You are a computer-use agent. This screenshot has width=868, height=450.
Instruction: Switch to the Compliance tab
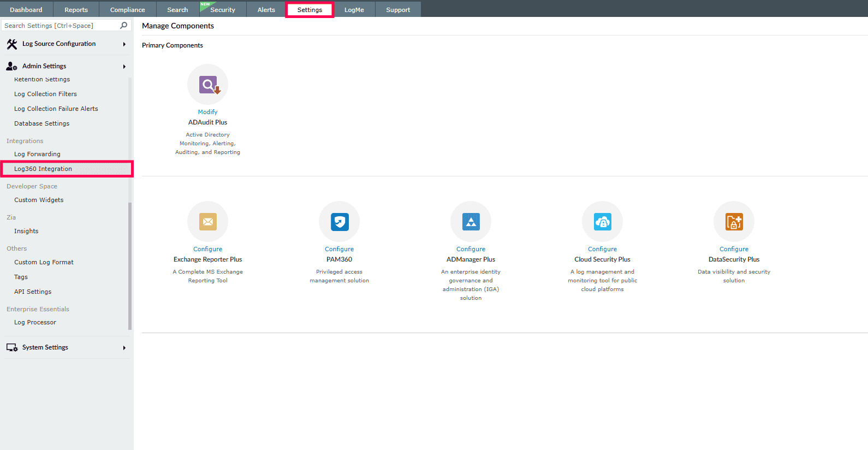[128, 9]
